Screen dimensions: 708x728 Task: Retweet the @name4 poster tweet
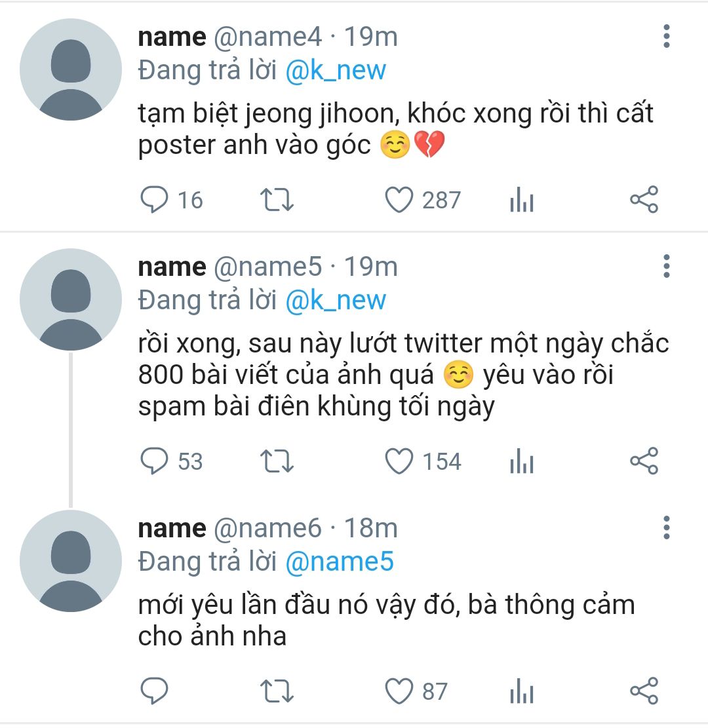(277, 200)
